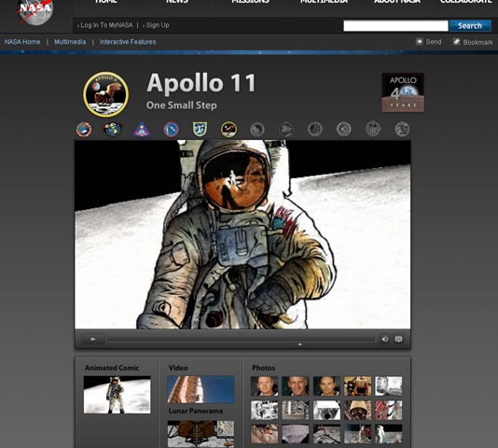Click the Lunar Panorama label
This screenshot has height=448, width=498.
pyautogui.click(x=196, y=411)
